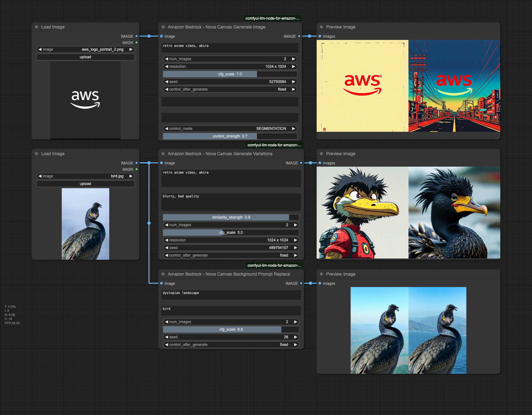The image size is (532, 415).
Task: Collapse the top Load Image node via its dot
Action: coord(36,27)
